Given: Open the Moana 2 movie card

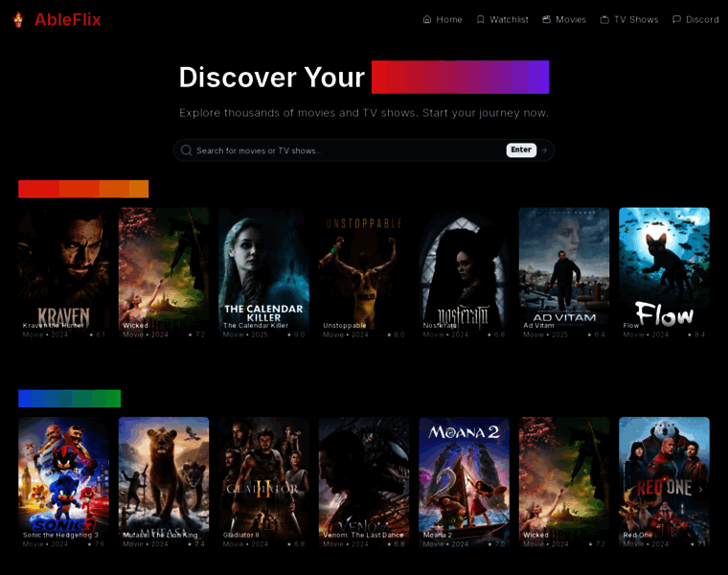Looking at the screenshot, I should point(464,484).
